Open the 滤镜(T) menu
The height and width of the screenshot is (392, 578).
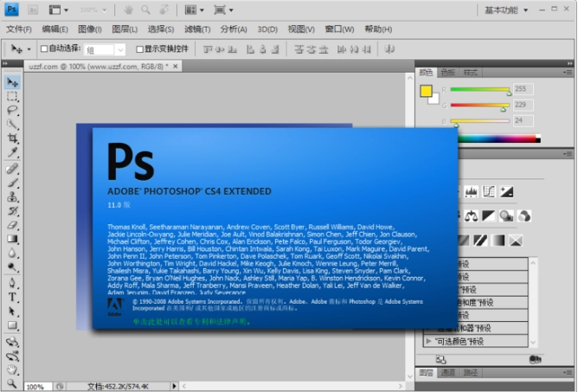click(197, 29)
